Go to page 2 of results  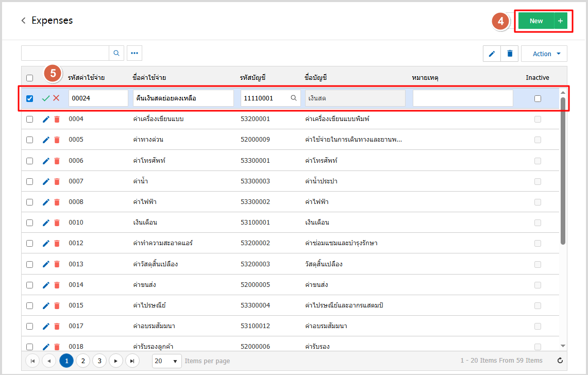(83, 361)
